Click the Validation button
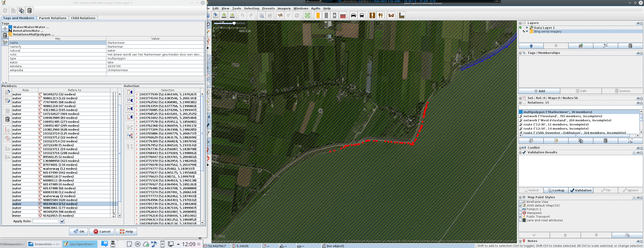The width and height of the screenshot is (644, 248). 581,190
